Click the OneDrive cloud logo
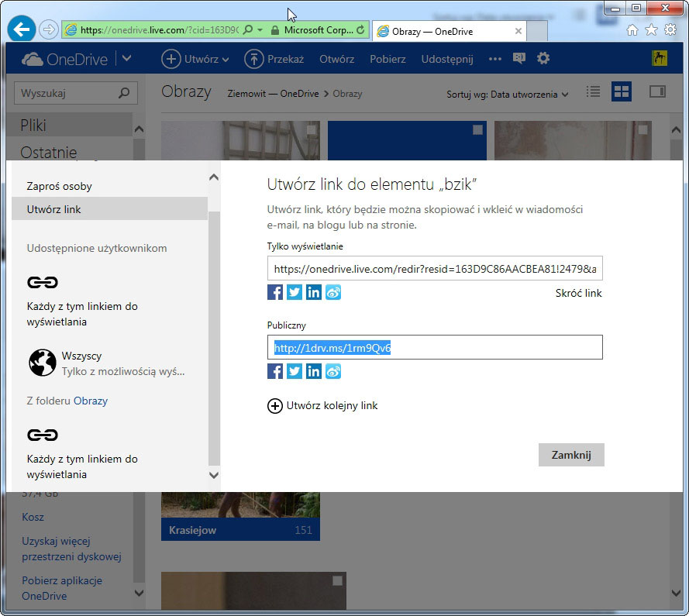The width and height of the screenshot is (689, 616). [32, 59]
